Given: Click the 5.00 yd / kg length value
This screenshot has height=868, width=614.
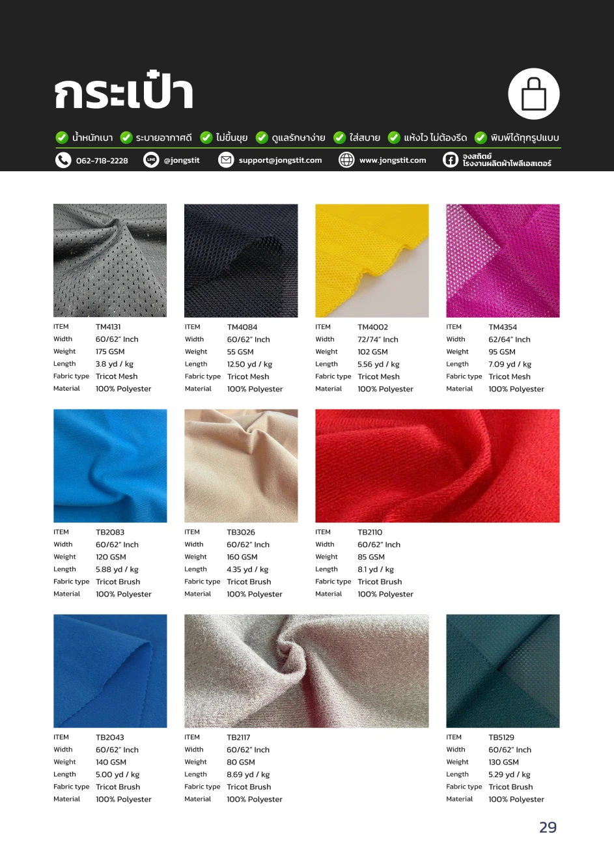Looking at the screenshot, I should 117,774.
